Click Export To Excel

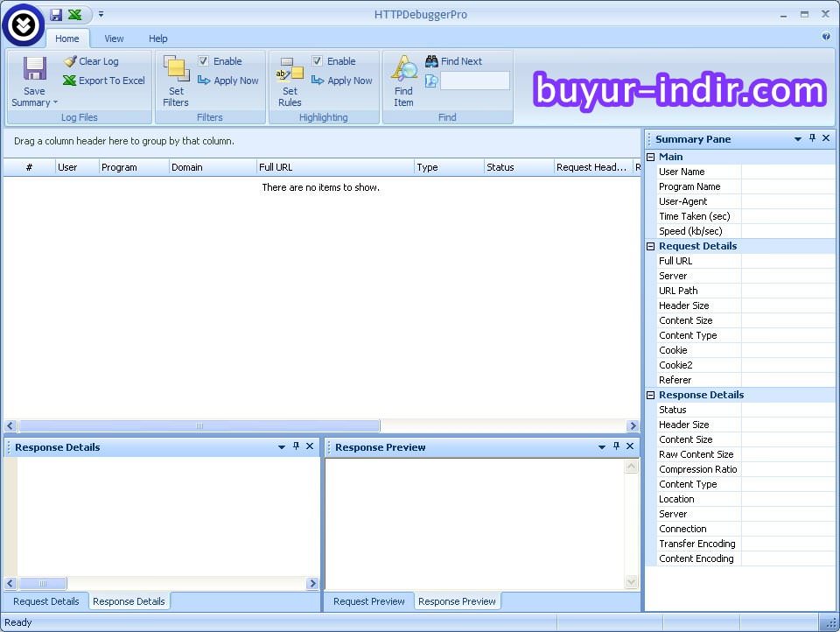coord(104,81)
